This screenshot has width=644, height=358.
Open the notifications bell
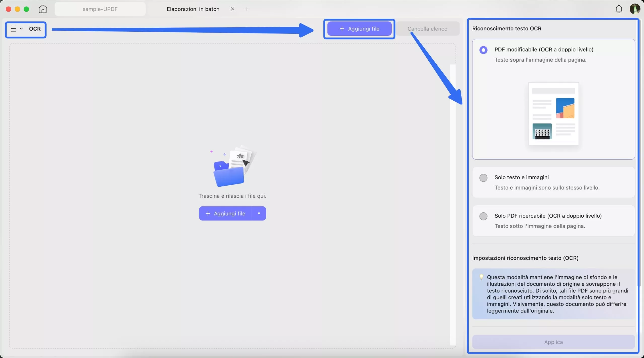coord(619,9)
